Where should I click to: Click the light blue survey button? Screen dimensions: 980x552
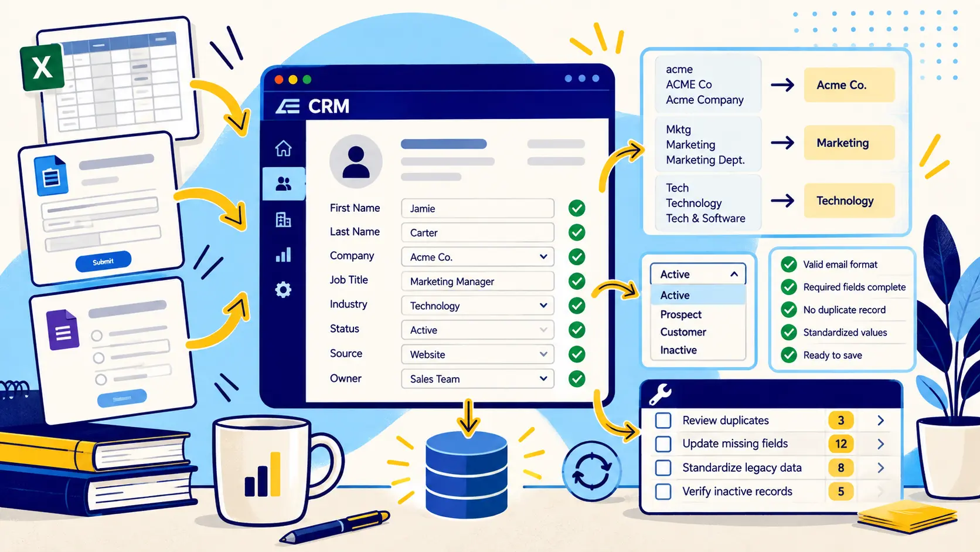(x=121, y=399)
